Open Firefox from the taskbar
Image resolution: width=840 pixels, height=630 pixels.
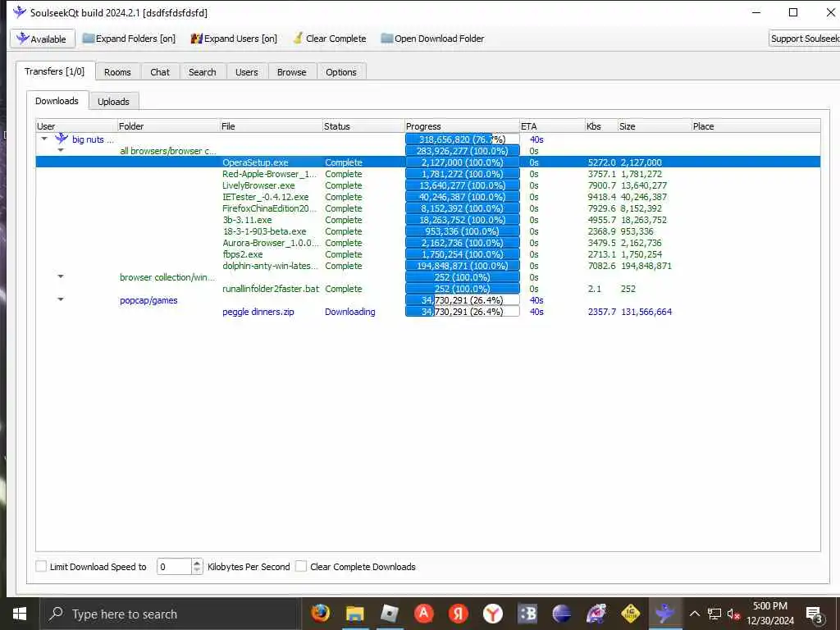321,614
